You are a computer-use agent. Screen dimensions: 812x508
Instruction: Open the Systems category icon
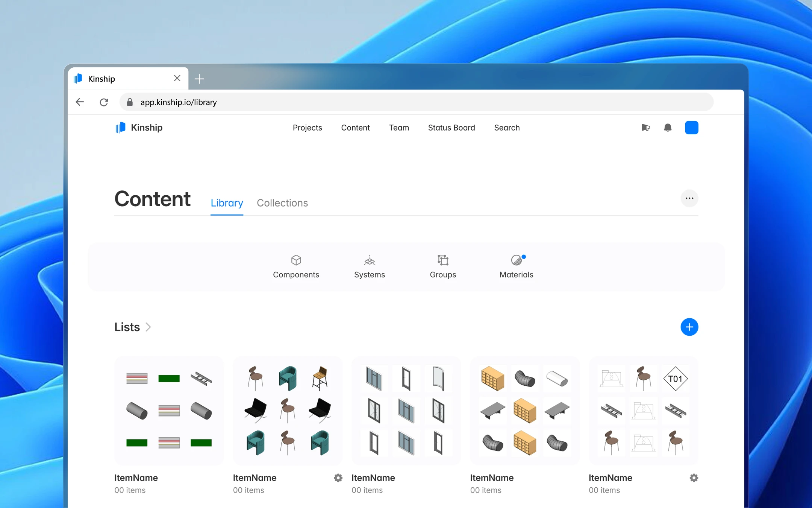click(369, 260)
